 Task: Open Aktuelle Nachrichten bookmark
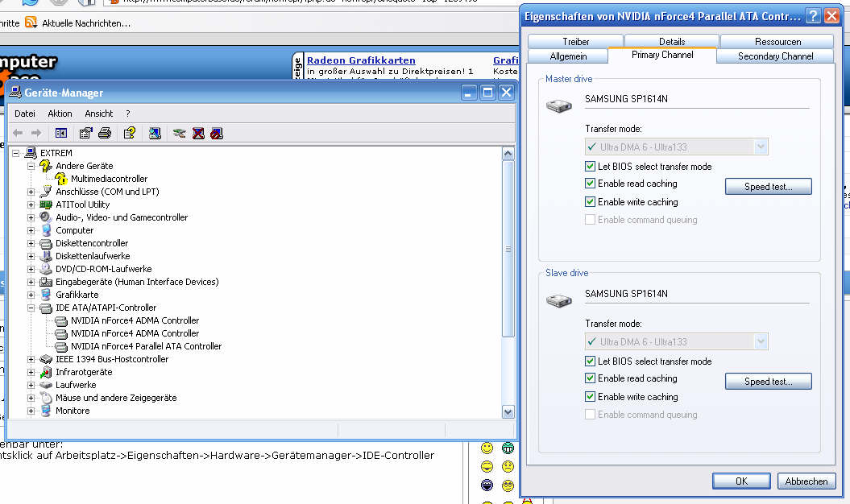86,23
